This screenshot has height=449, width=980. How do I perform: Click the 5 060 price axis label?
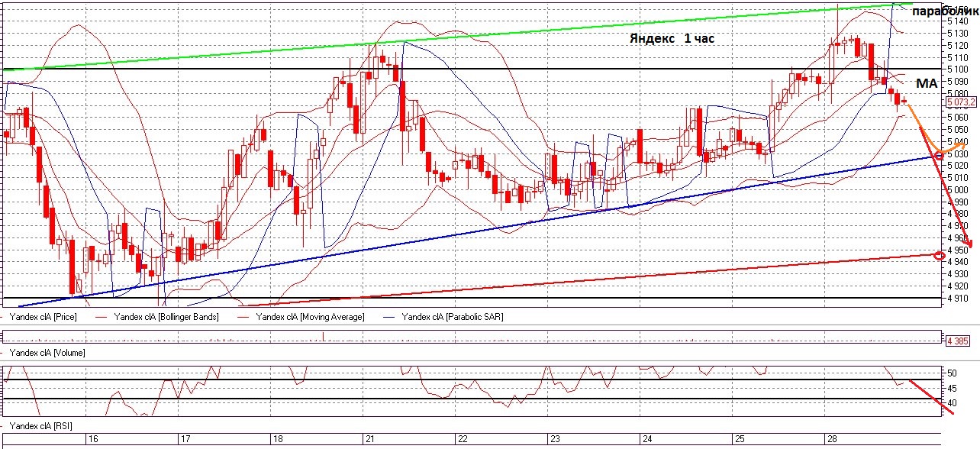pyautogui.click(x=958, y=117)
